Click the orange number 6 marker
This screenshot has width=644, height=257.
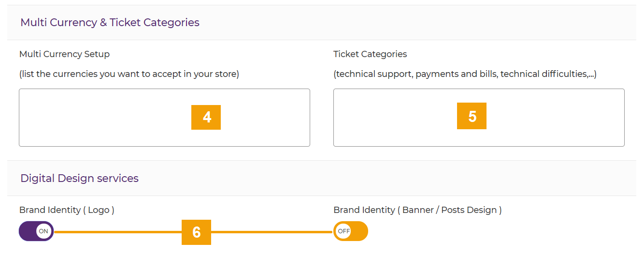[x=196, y=232]
